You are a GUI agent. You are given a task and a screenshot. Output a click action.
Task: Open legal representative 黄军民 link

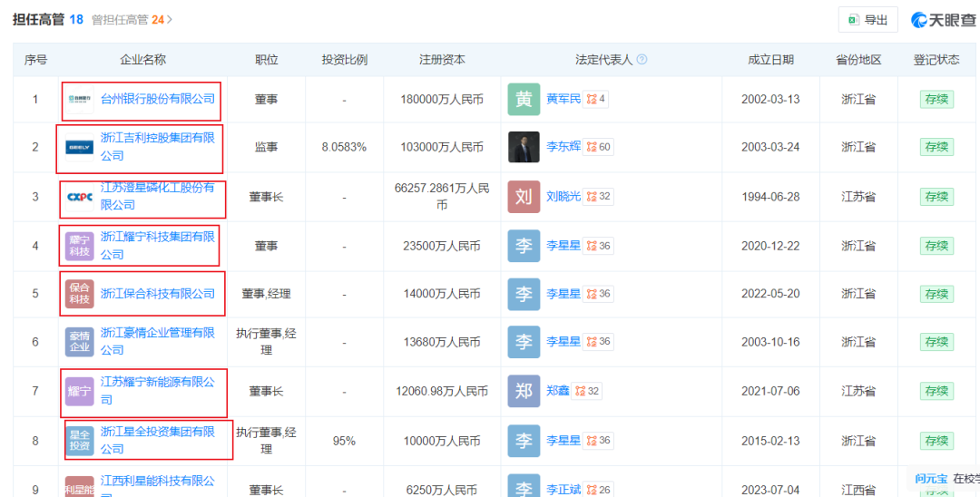tap(563, 99)
